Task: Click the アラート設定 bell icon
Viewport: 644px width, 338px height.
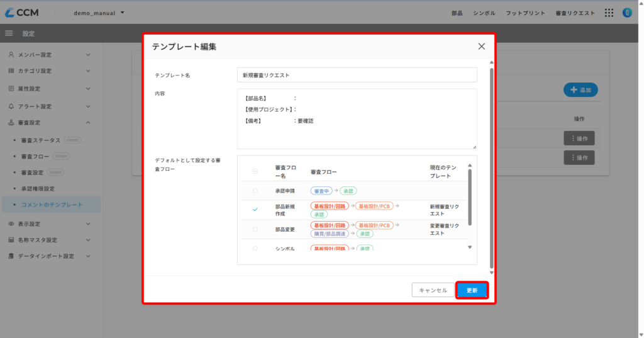Action: click(11, 106)
